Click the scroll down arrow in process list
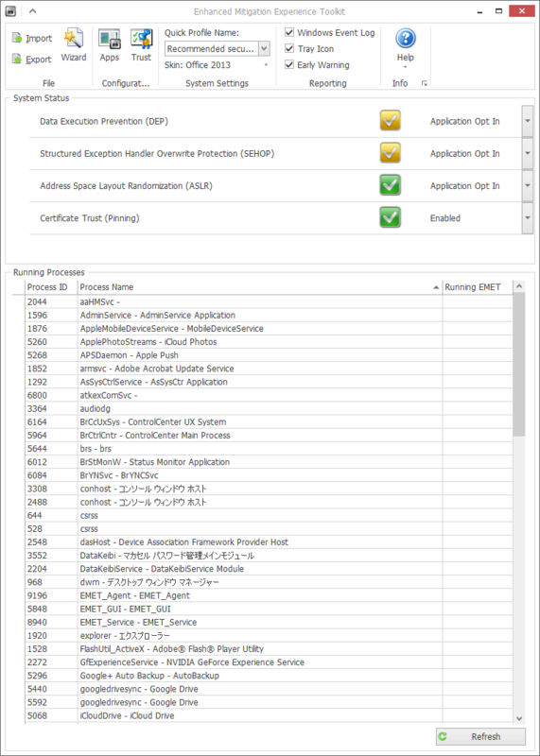Screen dimensions: 540x756 click(x=519, y=718)
